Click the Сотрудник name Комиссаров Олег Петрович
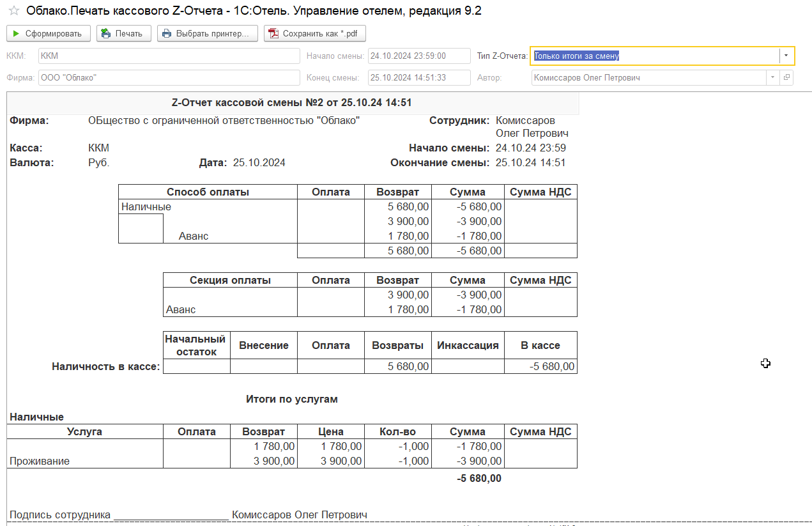The height and width of the screenshot is (526, 812). 532,127
